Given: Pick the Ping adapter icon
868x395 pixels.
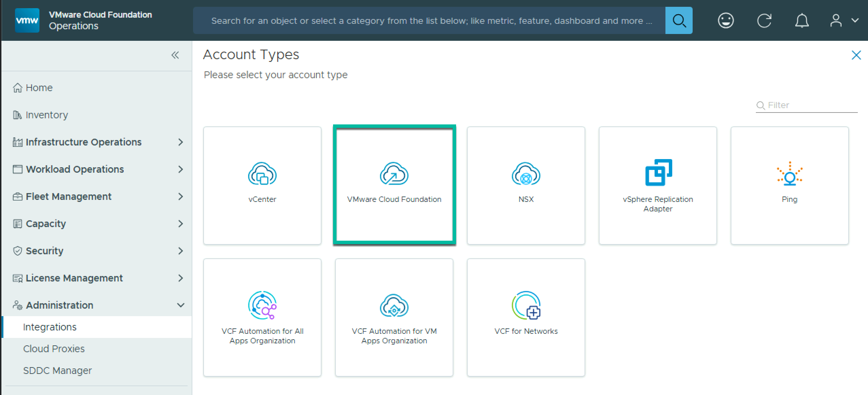Looking at the screenshot, I should coord(789,173).
